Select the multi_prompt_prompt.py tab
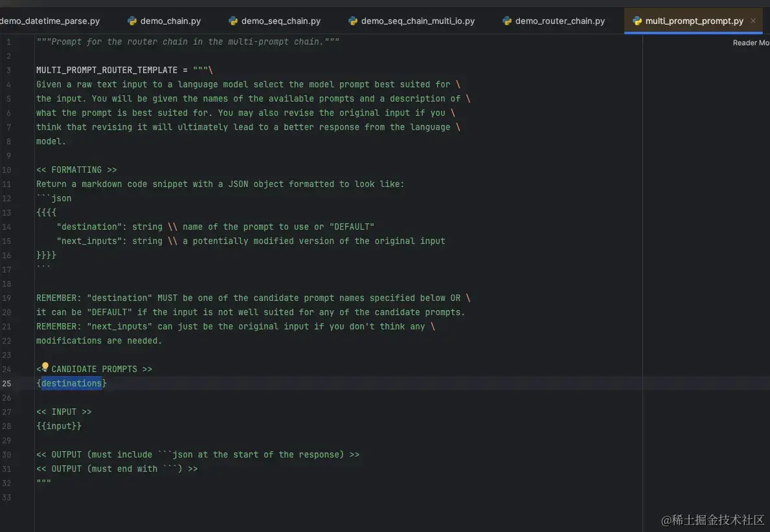770x532 pixels. coord(694,21)
